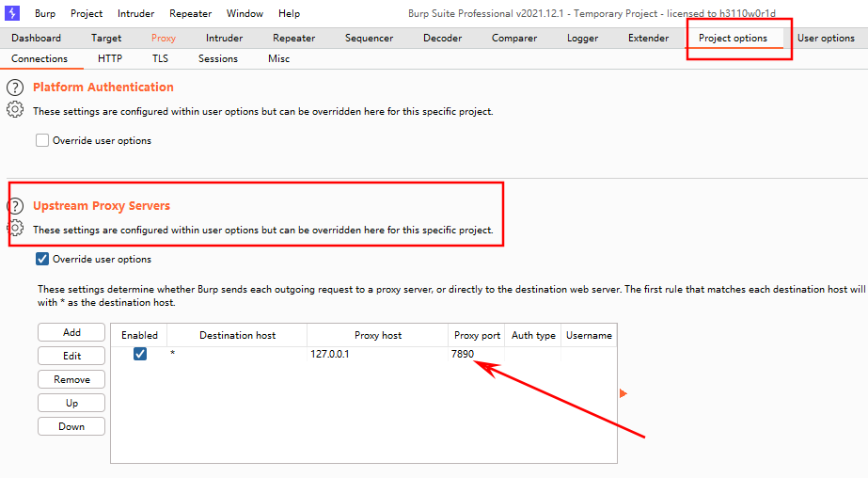This screenshot has height=478, width=868.
Task: Select the Misc sub-tab
Action: tap(278, 58)
